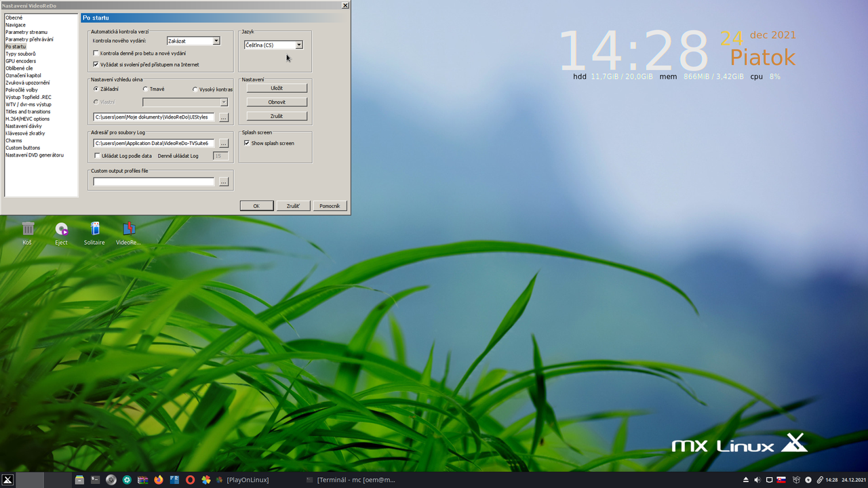
Task: Click the UIStyles path input field
Action: tap(154, 117)
